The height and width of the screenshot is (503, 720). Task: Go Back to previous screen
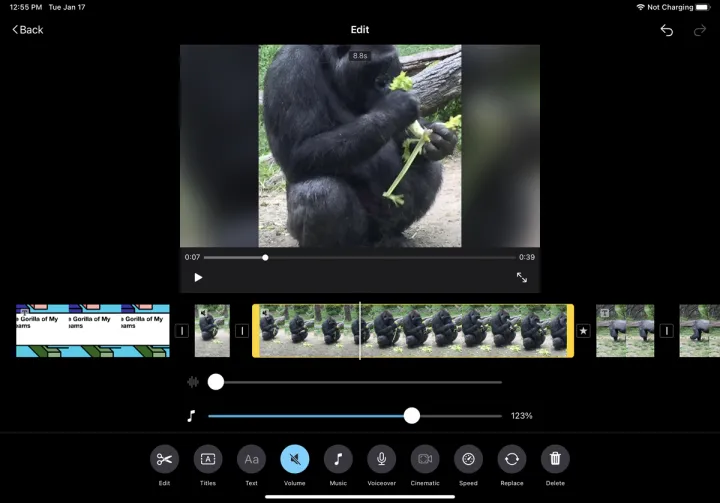coord(28,30)
